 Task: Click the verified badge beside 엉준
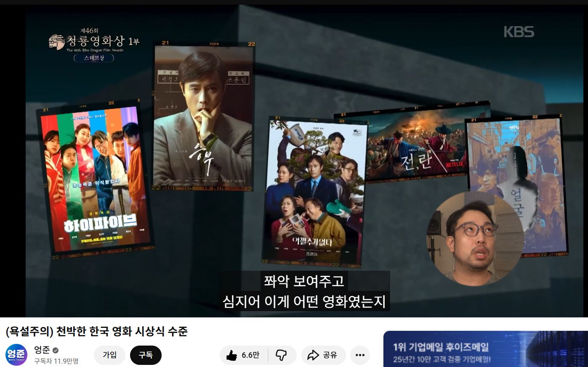56,350
